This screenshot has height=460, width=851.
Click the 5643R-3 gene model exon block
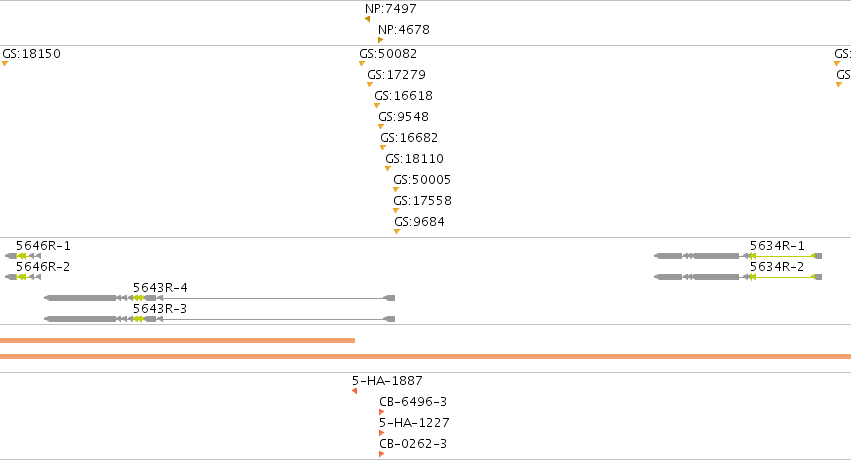coord(81,319)
